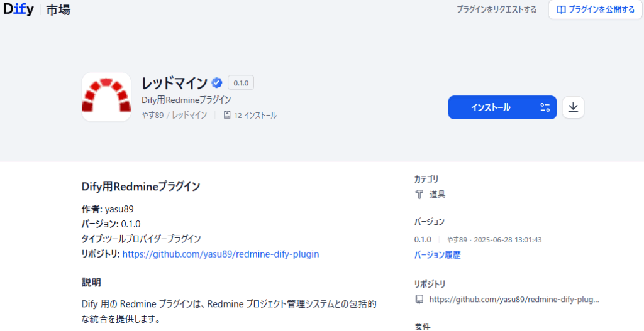Click the Dify用Redmineプラグイン description heading
Viewport: 644px width, 331px height.
click(x=141, y=187)
